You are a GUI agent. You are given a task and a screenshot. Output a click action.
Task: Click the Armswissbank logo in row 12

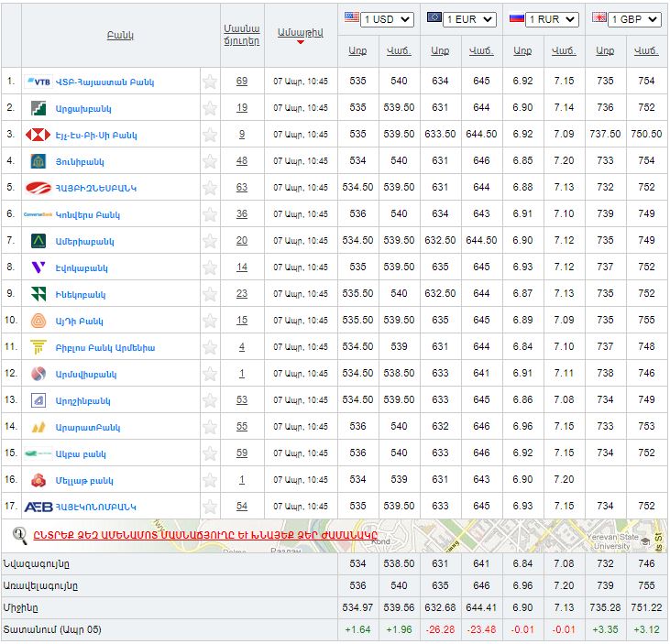(38, 374)
